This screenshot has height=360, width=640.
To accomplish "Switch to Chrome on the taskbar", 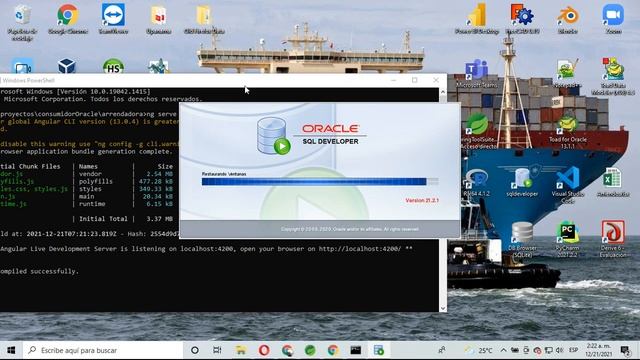I will pyautogui.click(x=333, y=350).
